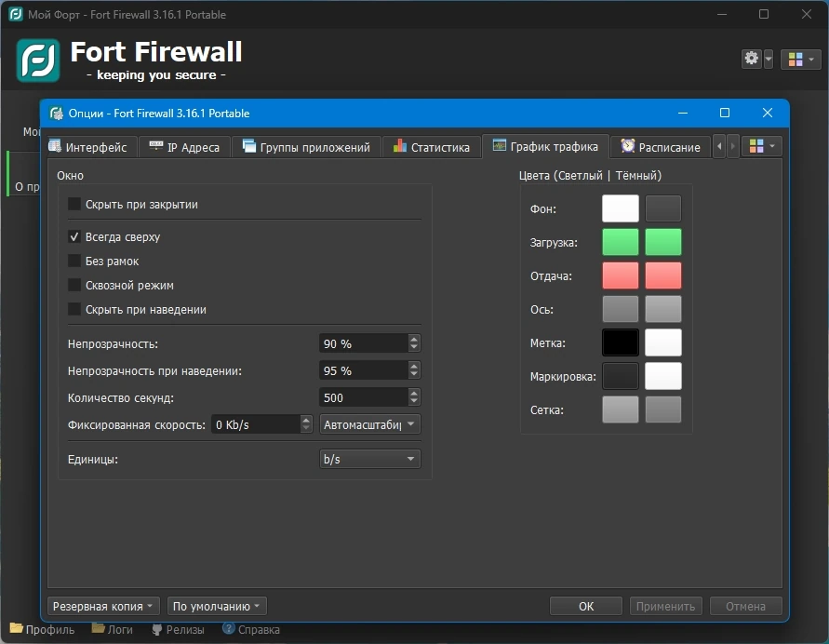Open the Автомасштаб dropdown
Viewport: 829px width, 644px height.
coord(369,424)
